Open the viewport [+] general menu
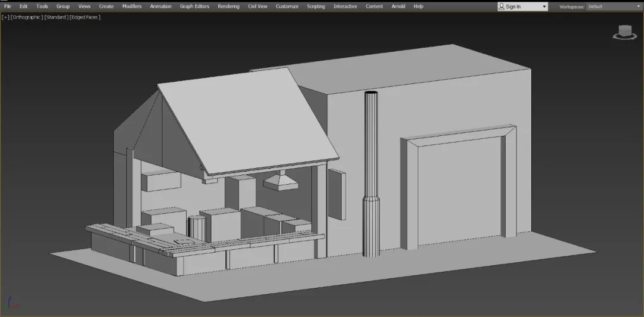Image resolution: width=644 pixels, height=317 pixels. [6, 17]
